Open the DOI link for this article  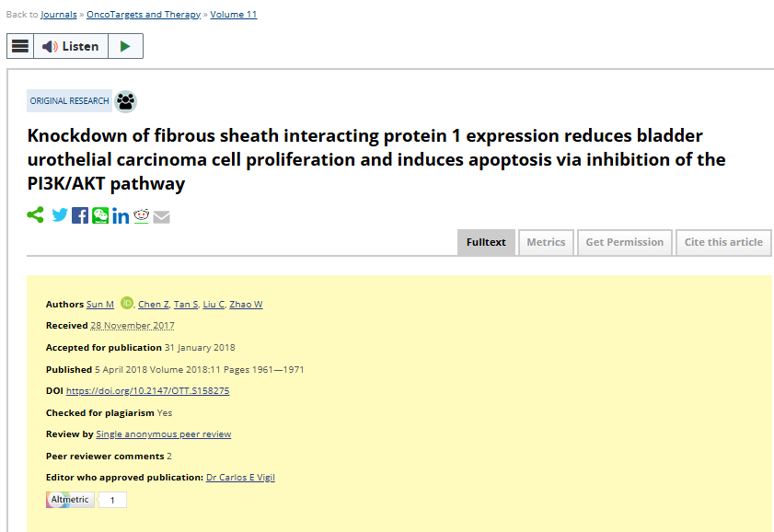pos(147,391)
